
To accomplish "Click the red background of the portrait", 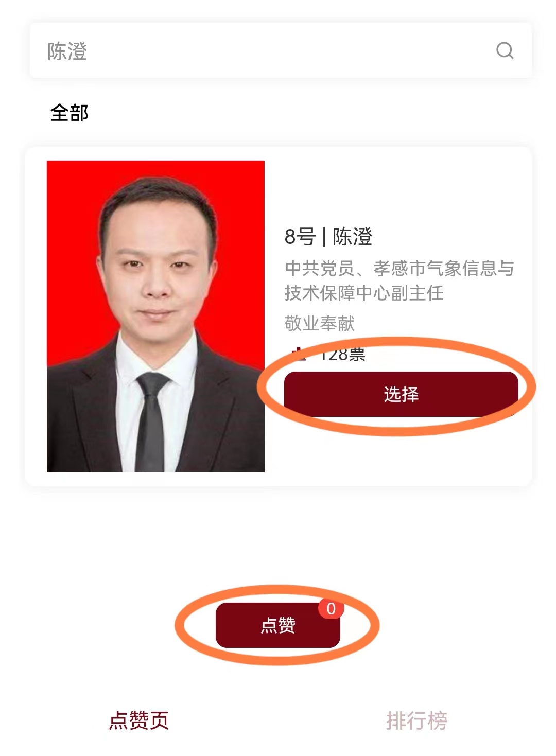I will pyautogui.click(x=72, y=232).
